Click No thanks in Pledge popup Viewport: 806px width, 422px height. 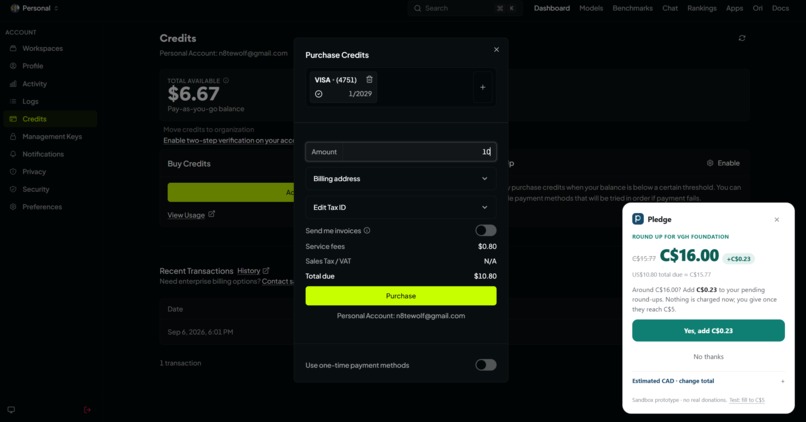click(x=708, y=357)
